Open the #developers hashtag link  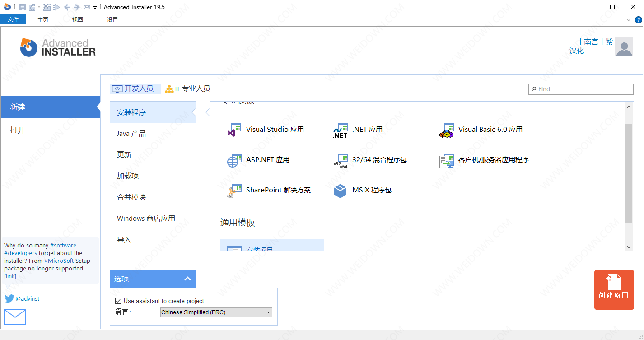[21, 253]
